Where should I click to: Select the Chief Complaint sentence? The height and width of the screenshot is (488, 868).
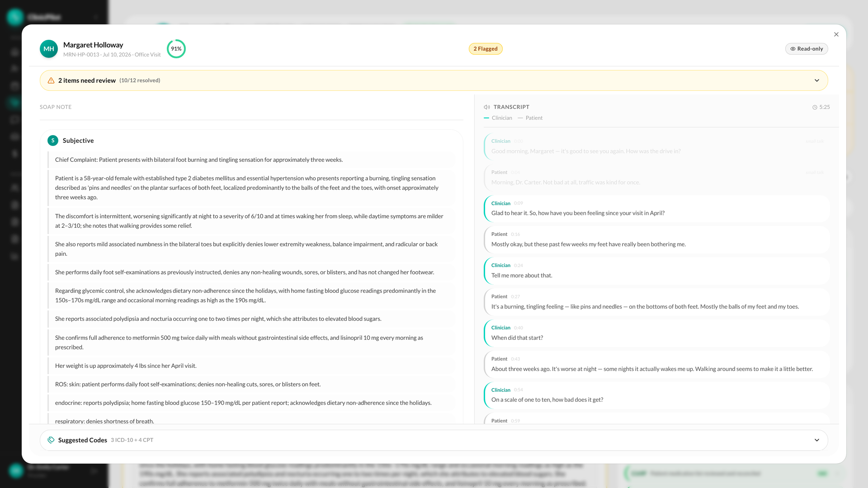point(251,160)
